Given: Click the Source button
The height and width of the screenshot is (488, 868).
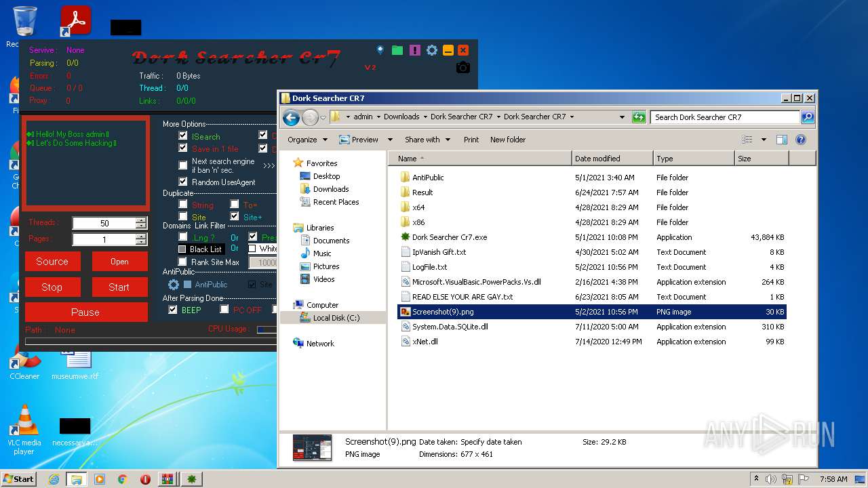Looking at the screenshot, I should 52,262.
